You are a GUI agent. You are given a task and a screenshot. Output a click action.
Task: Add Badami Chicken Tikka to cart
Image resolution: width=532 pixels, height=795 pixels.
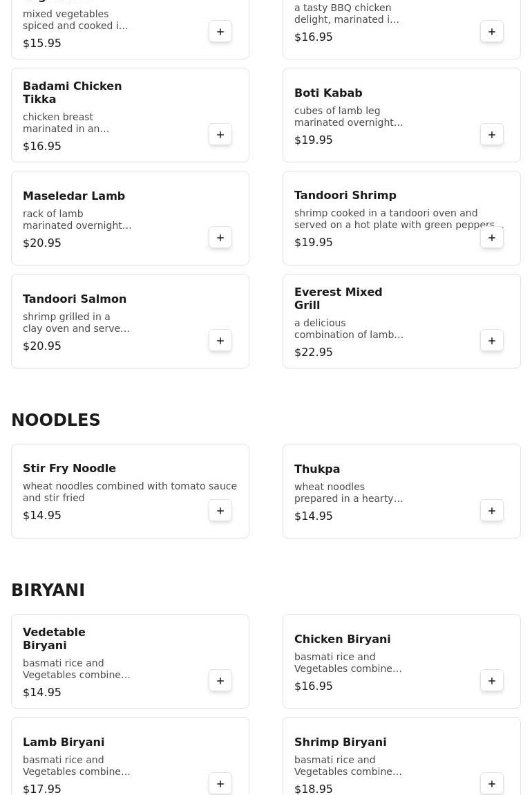[220, 135]
